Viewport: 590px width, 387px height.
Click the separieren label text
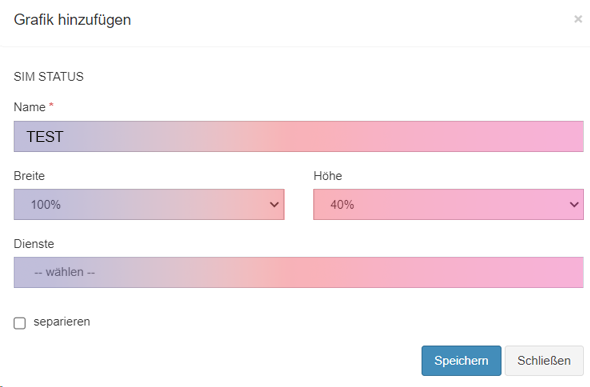tap(62, 322)
